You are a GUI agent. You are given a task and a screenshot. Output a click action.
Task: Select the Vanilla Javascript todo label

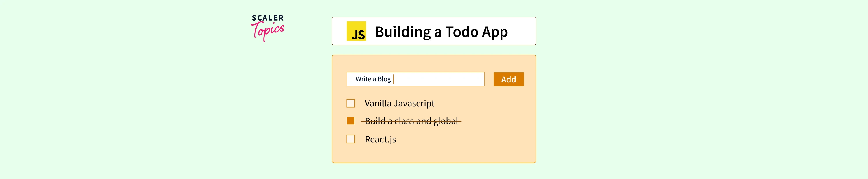coord(399,103)
